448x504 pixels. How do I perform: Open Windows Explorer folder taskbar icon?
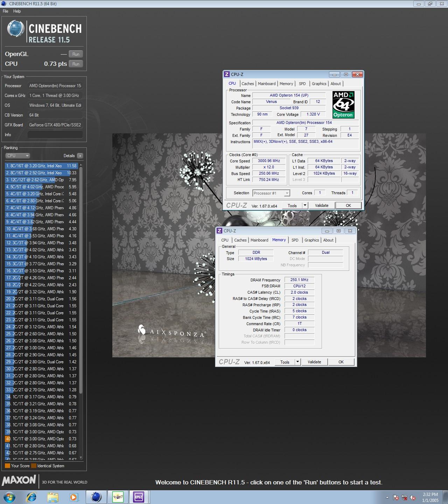pyautogui.click(x=53, y=497)
